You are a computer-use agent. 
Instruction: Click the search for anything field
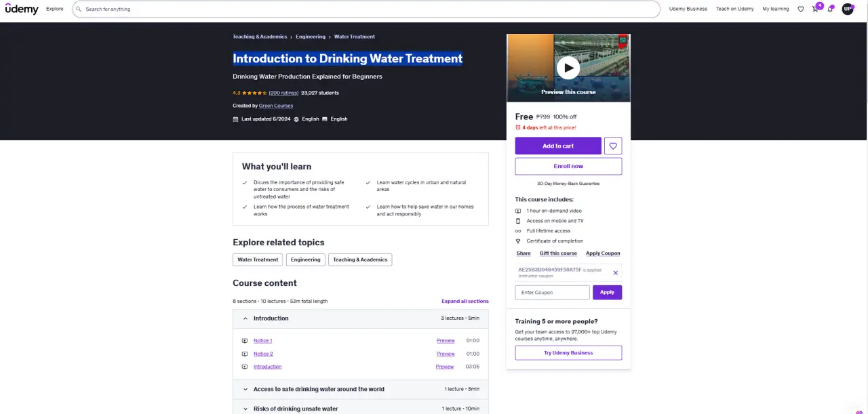pos(366,9)
